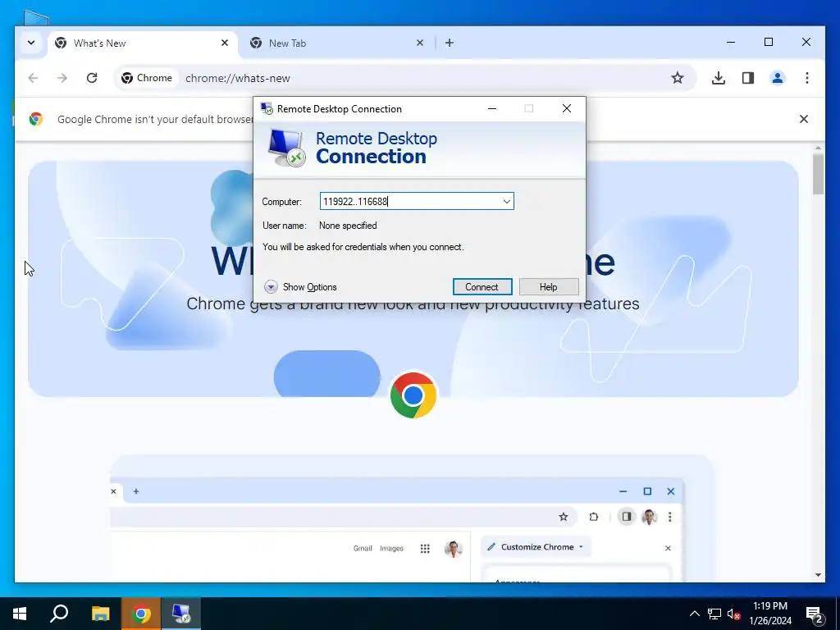The height and width of the screenshot is (630, 840).
Task: Click the Chrome page vertical scrollbar thumb
Action: tap(818, 175)
